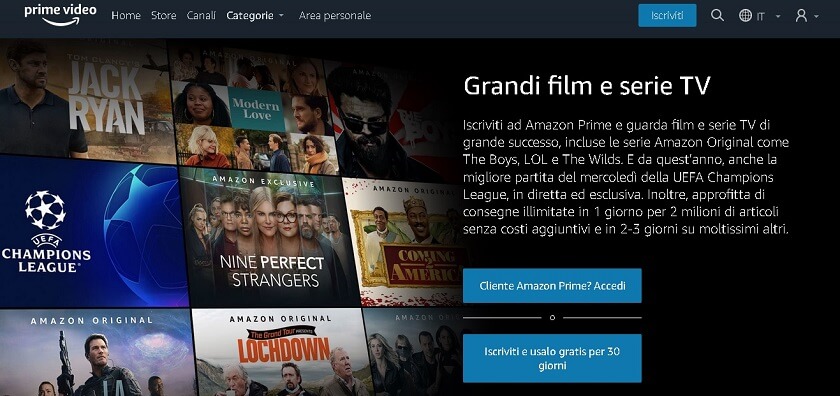Click the globe language icon
This screenshot has width=840, height=396.
pyautogui.click(x=745, y=16)
